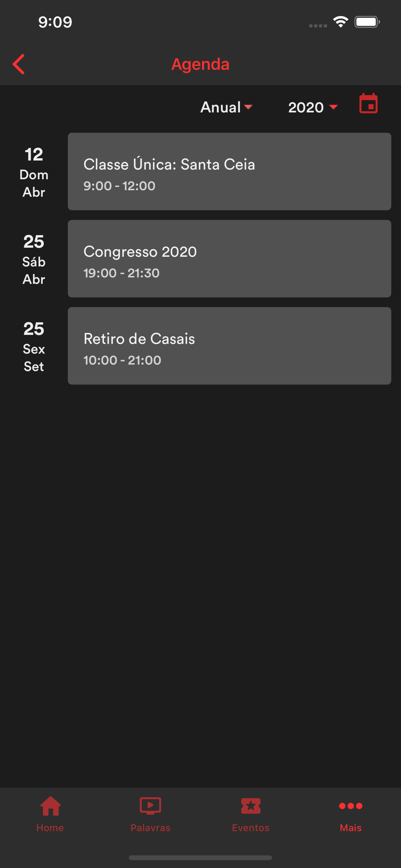Switch to the Eventos tab label
401x868 pixels.
click(250, 828)
